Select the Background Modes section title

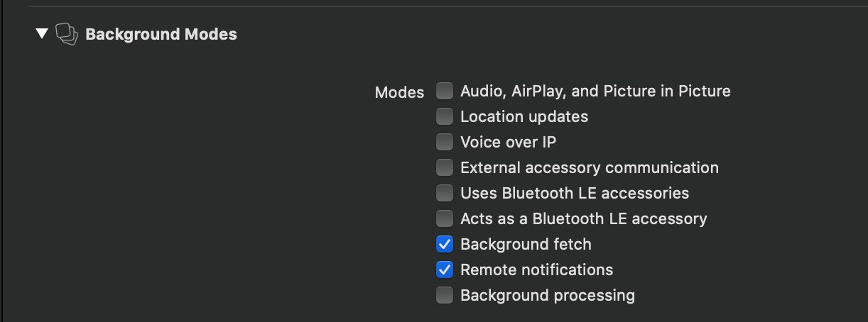[x=161, y=34]
